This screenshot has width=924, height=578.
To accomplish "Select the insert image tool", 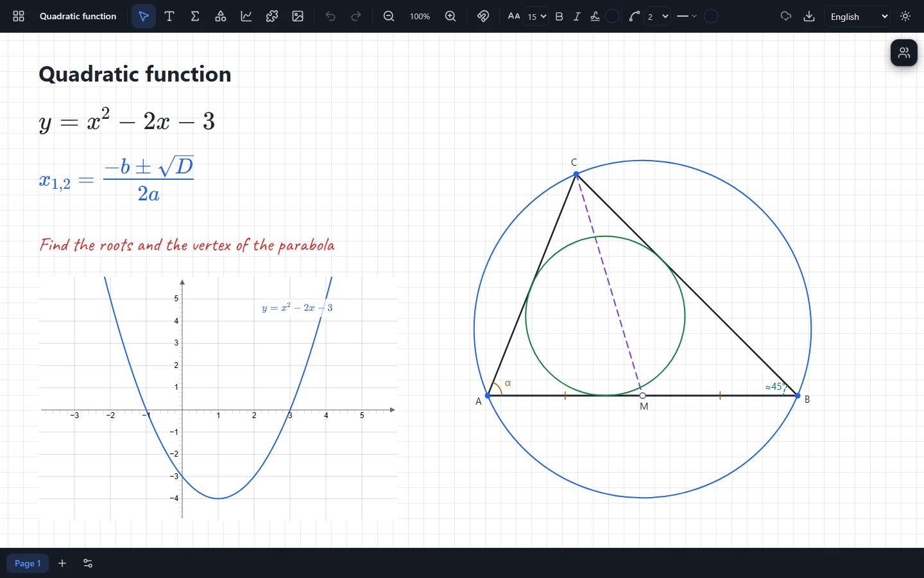I will [298, 16].
